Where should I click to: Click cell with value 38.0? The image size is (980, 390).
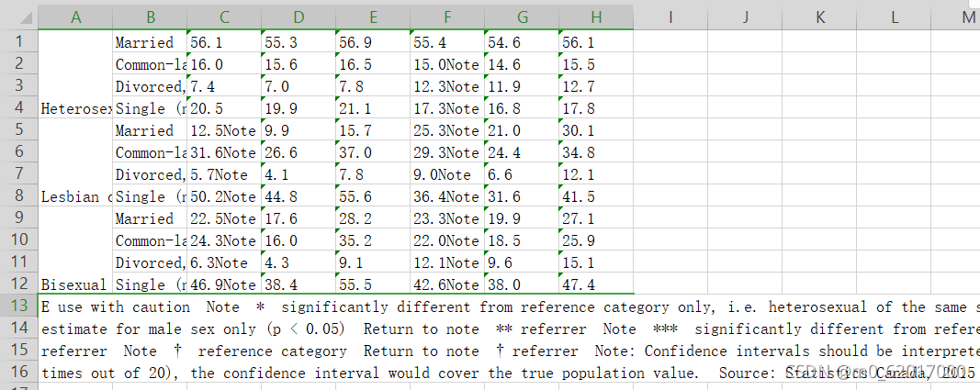pos(522,284)
